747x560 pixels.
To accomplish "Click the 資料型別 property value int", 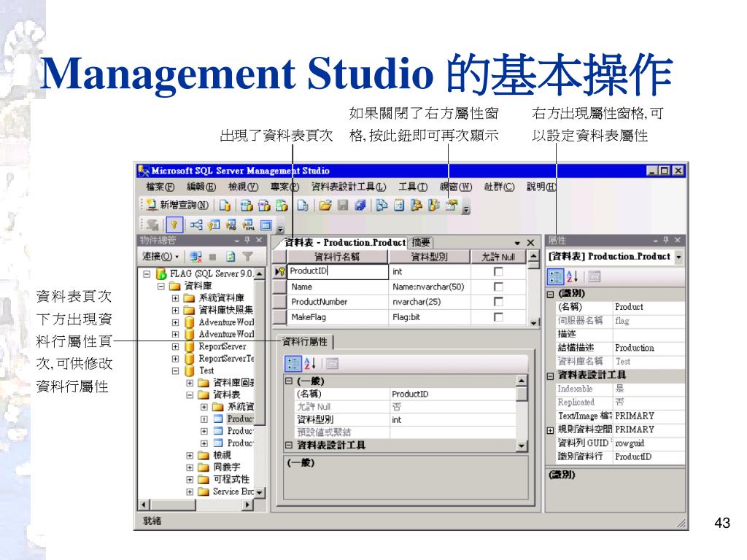I will (x=452, y=419).
